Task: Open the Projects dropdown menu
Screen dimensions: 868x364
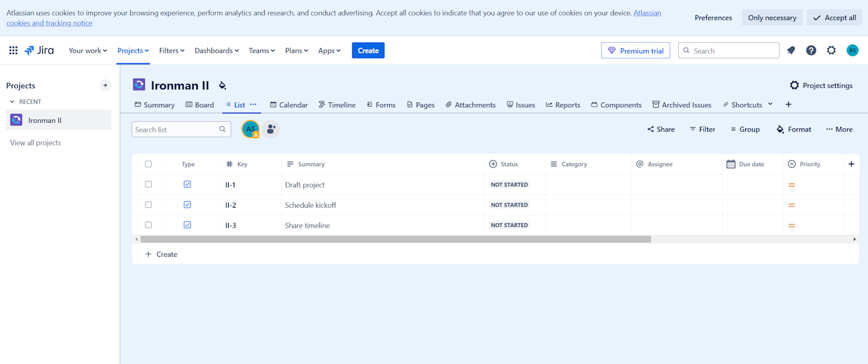Action: tap(133, 51)
